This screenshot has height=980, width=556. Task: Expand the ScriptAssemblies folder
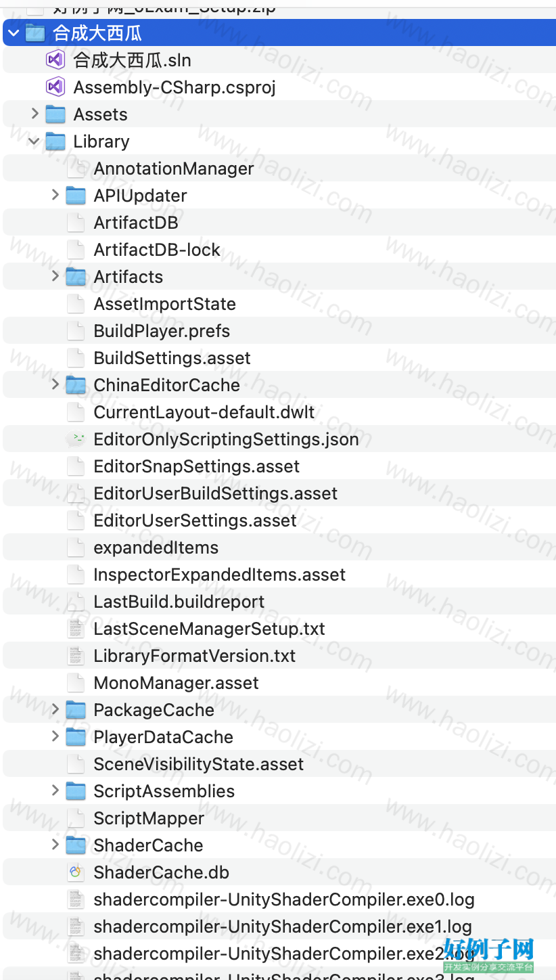(55, 790)
